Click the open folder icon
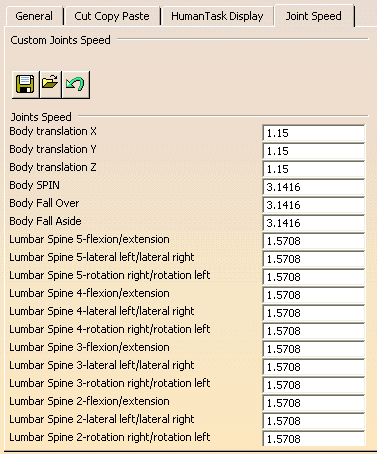 [50, 84]
